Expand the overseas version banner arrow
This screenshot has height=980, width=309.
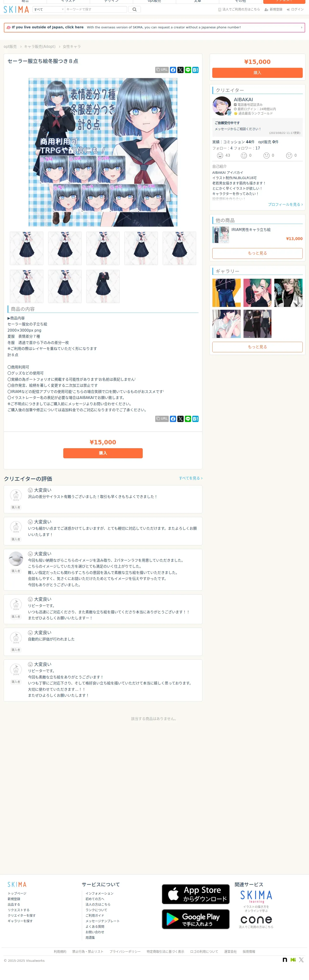(301, 27)
